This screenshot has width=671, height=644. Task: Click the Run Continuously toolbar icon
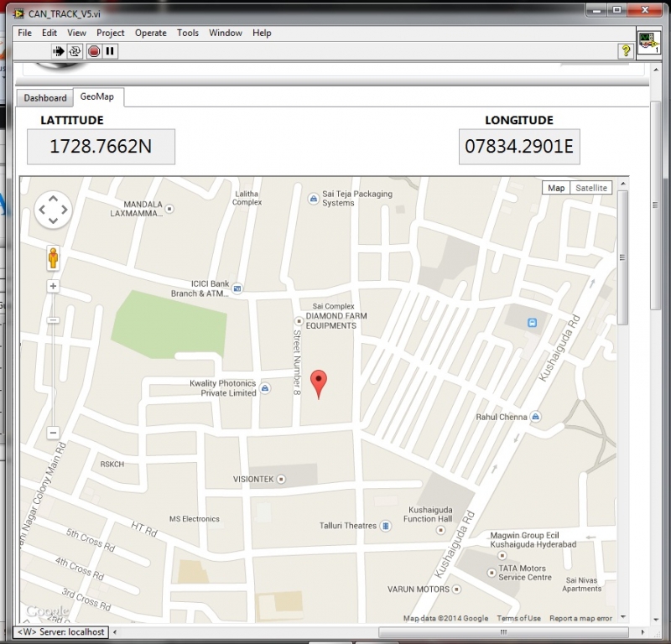coord(75,51)
